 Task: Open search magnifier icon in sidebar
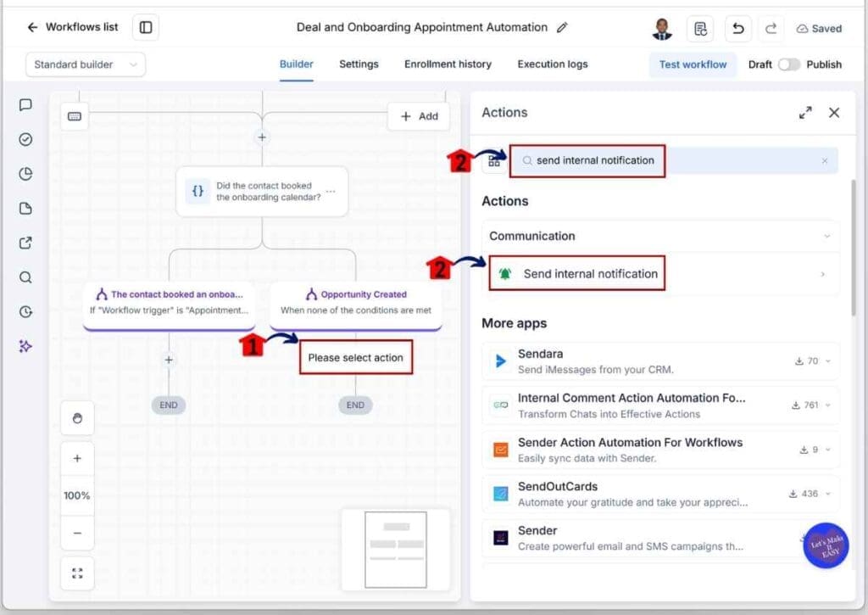point(25,277)
